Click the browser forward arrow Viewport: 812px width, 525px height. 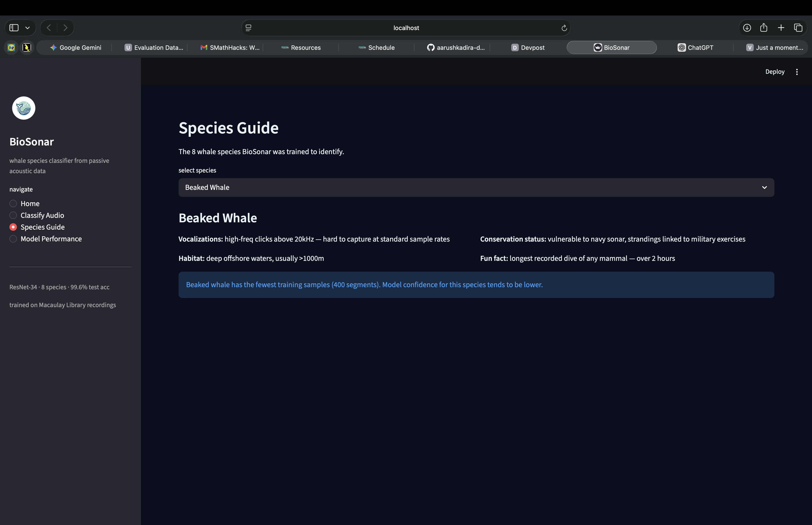tap(65, 28)
